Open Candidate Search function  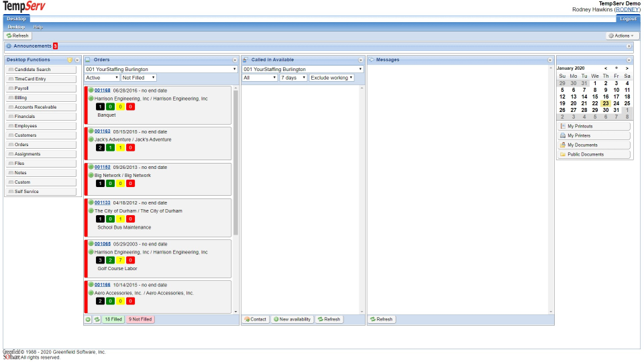[x=41, y=70]
